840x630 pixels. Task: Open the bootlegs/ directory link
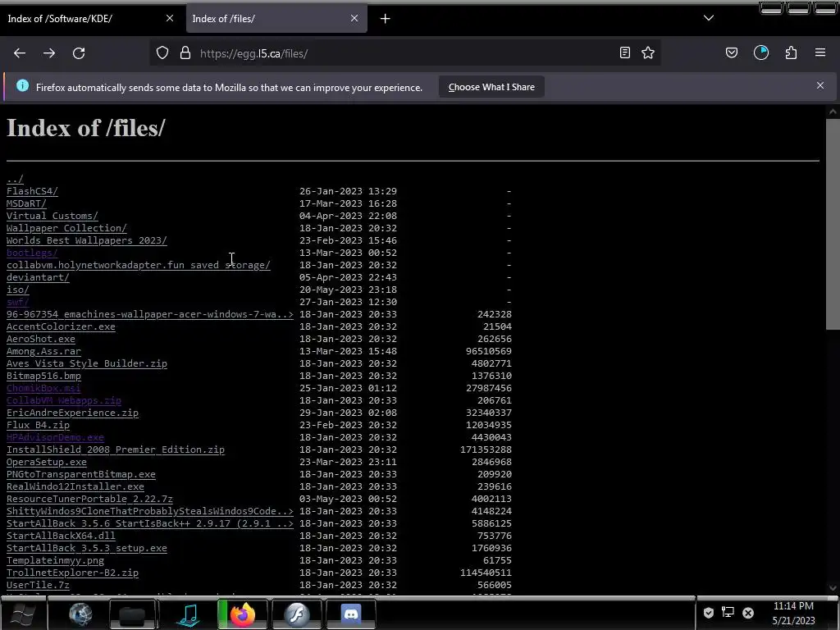32,253
